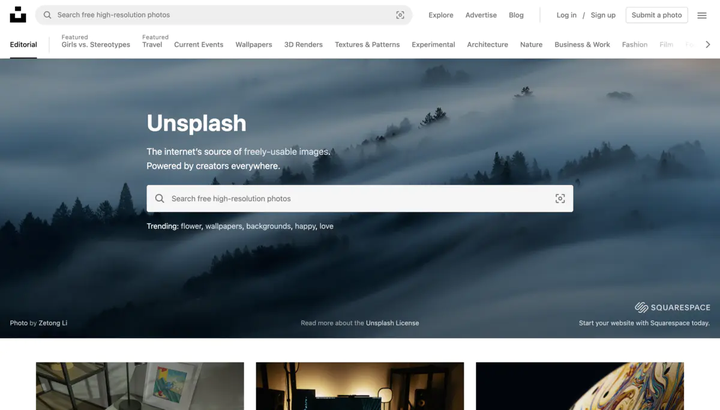Open the Unsplash License link
Image resolution: width=720 pixels, height=410 pixels.
392,323
